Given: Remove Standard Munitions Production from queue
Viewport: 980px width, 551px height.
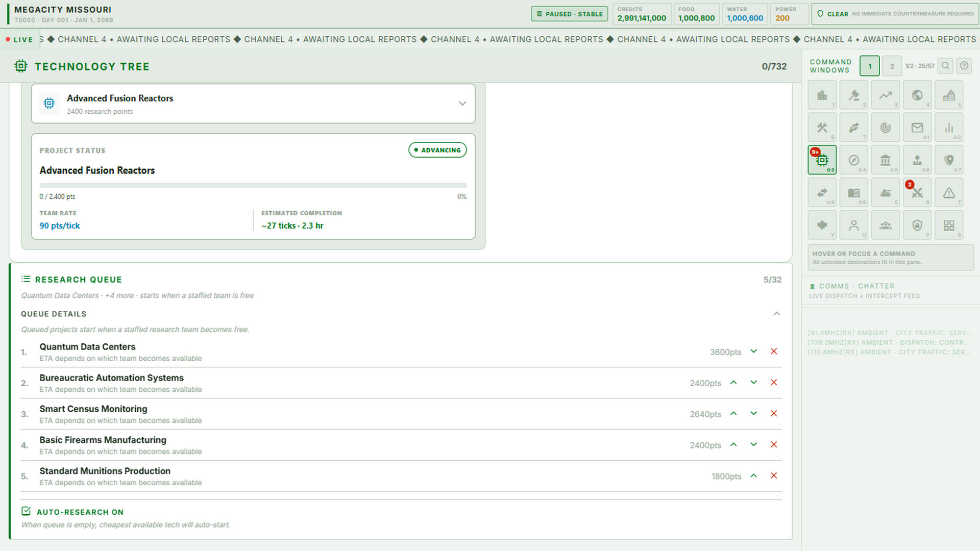Looking at the screenshot, I should (774, 476).
